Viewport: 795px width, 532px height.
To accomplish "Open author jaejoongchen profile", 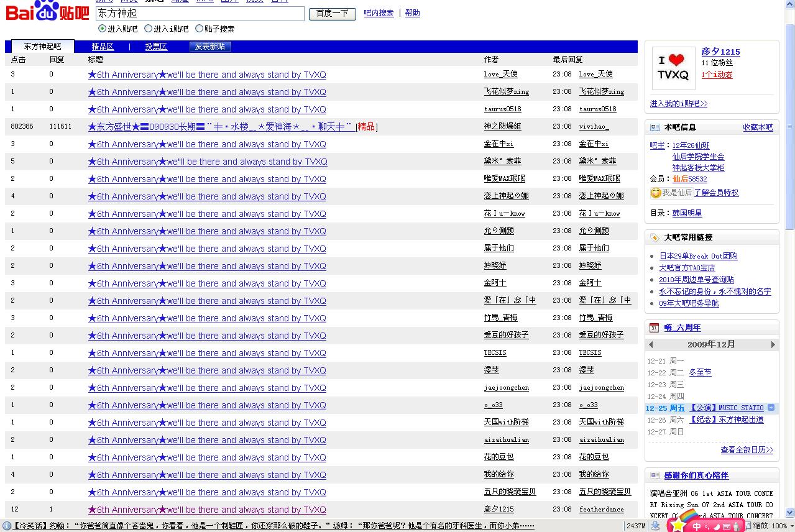I will (x=506, y=387).
